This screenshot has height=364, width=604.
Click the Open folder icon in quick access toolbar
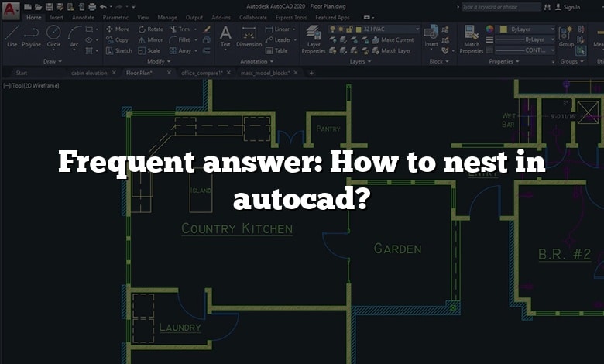(38, 6)
